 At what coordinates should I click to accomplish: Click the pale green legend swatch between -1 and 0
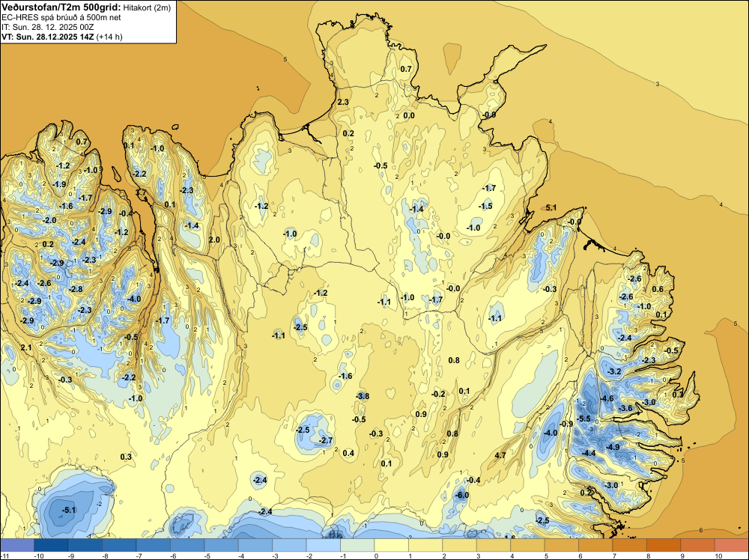357,545
